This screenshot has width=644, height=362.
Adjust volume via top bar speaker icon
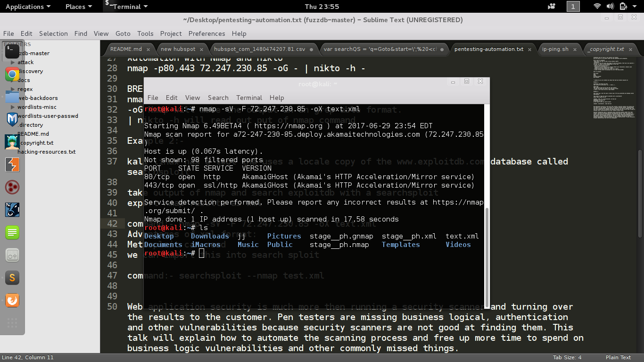click(611, 6)
